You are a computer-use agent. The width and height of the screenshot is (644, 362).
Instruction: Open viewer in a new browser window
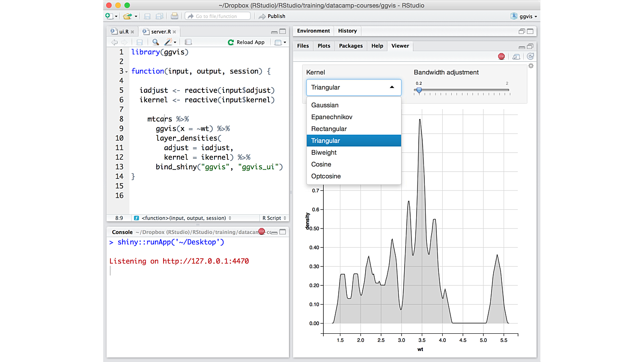point(516,56)
